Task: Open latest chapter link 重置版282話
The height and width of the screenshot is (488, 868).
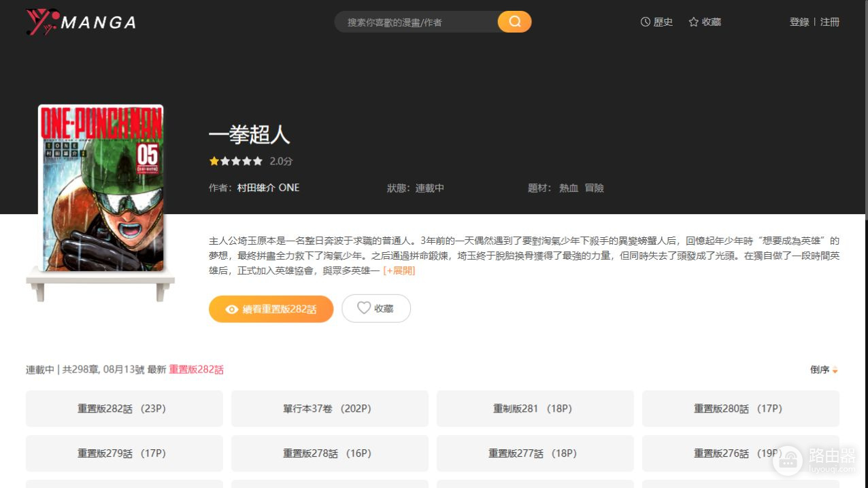Action: tap(197, 370)
